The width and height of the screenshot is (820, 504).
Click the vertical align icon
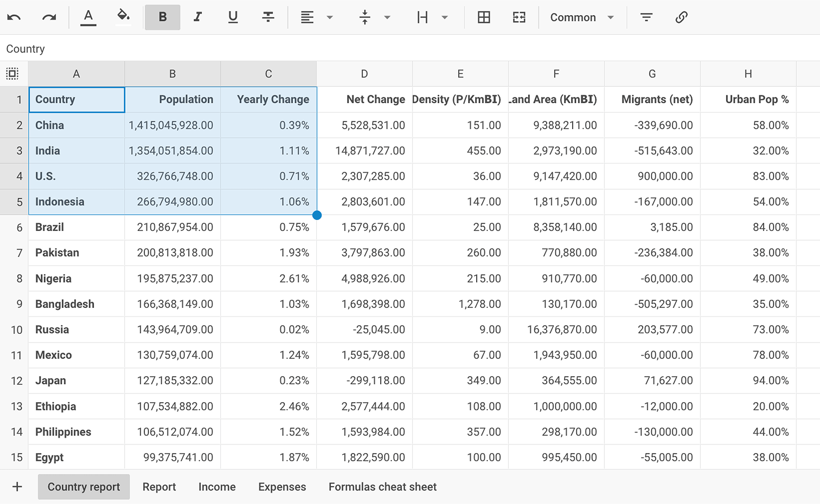click(365, 17)
